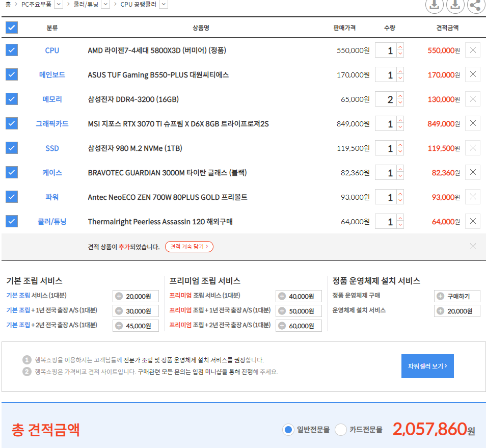Open the CPU 공랭쿨러 breadcrumb dropdown
Screen dimensions: 486x448
coord(164,5)
